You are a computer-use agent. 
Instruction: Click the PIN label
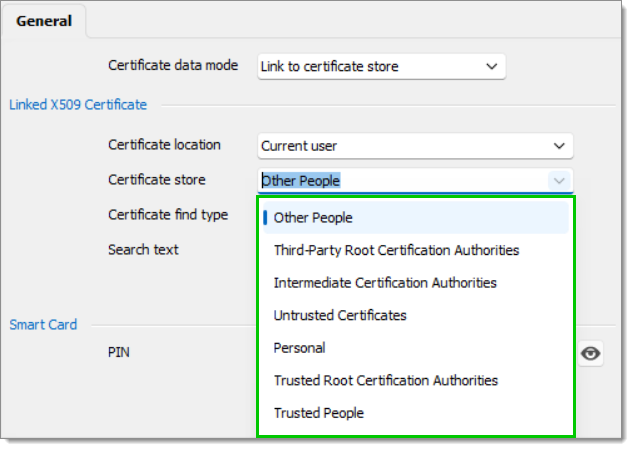pos(118,353)
